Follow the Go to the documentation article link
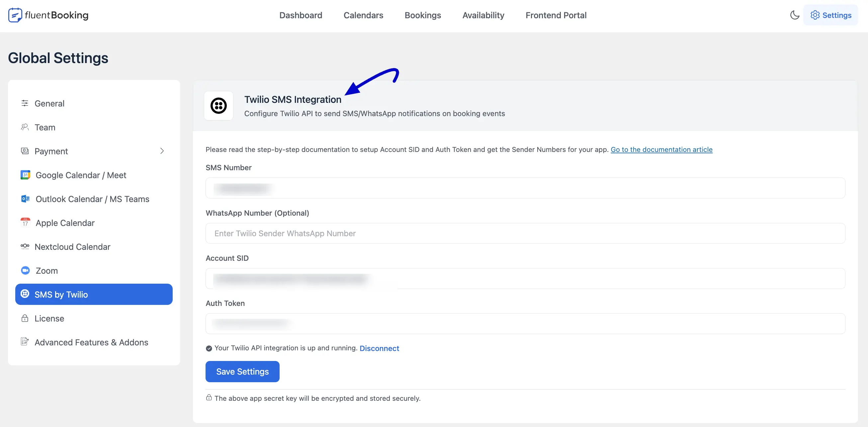The width and height of the screenshot is (868, 427). click(x=661, y=150)
